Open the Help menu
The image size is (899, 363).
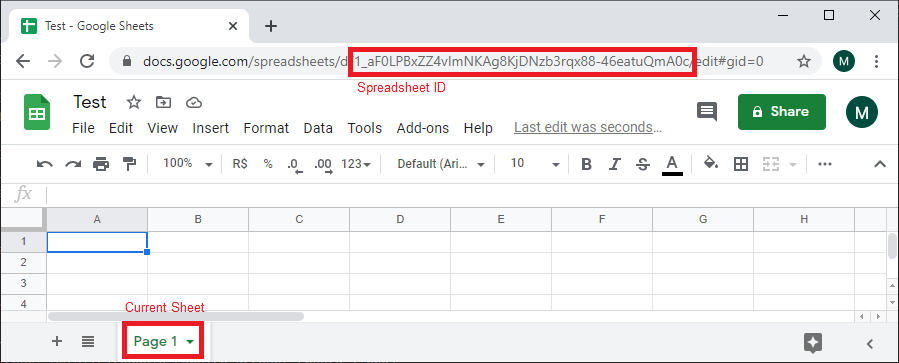point(478,128)
